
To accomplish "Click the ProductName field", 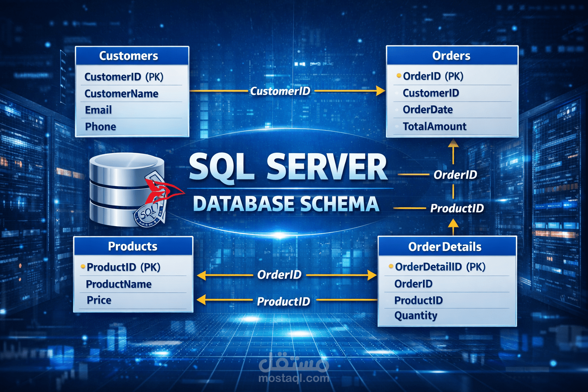I will (x=133, y=284).
